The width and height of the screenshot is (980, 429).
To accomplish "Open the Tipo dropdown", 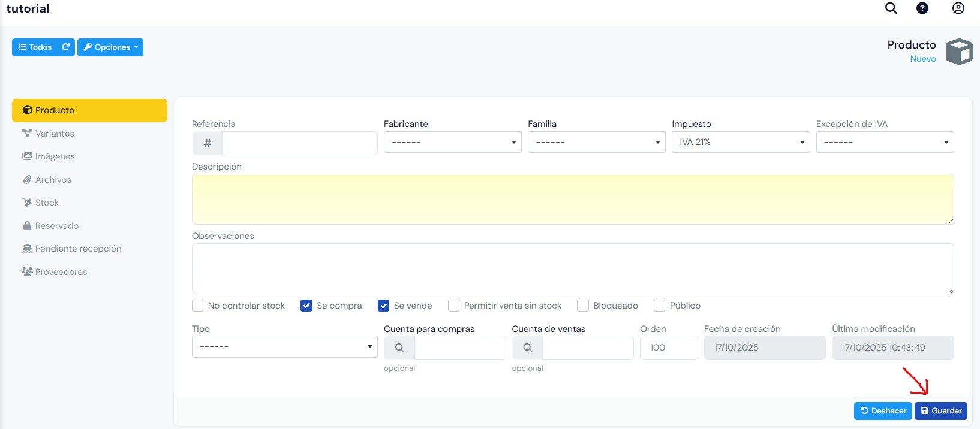I will tap(285, 347).
